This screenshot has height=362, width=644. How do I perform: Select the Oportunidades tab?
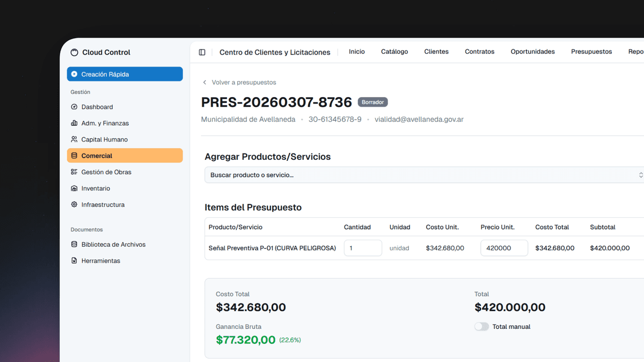pyautogui.click(x=533, y=51)
